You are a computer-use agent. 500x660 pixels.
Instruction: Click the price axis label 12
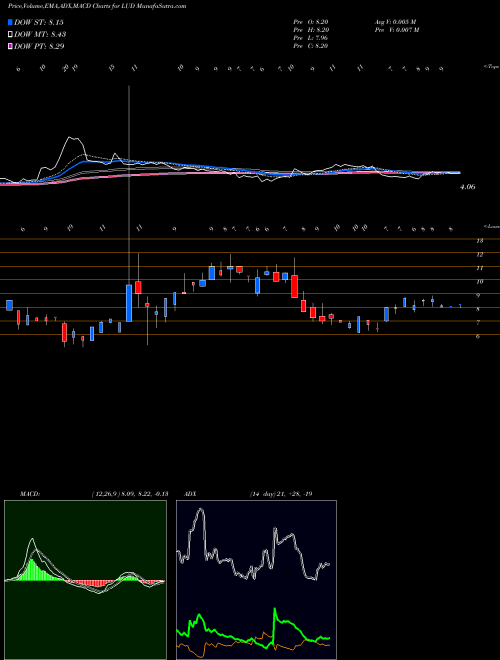[x=479, y=255]
